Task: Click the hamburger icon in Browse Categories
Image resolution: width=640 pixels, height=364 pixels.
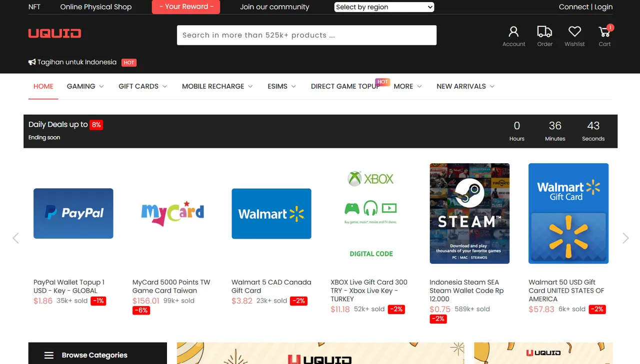Action: click(49, 356)
